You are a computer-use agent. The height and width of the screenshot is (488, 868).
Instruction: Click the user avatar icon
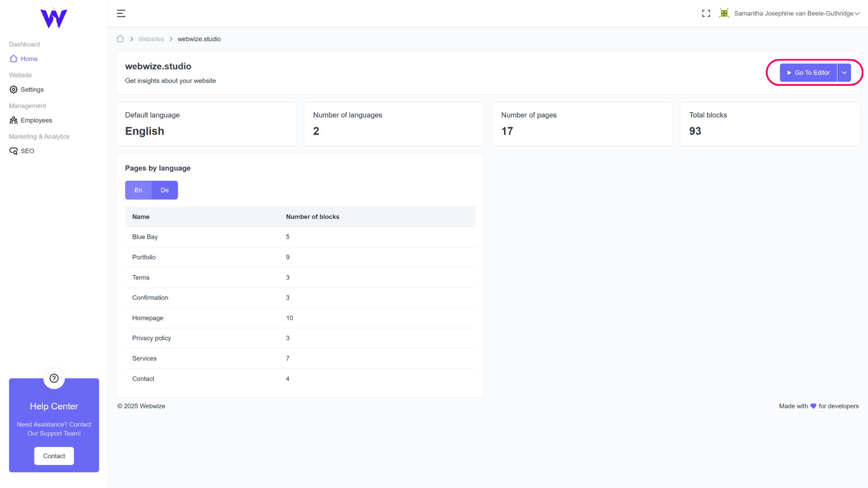pos(724,13)
